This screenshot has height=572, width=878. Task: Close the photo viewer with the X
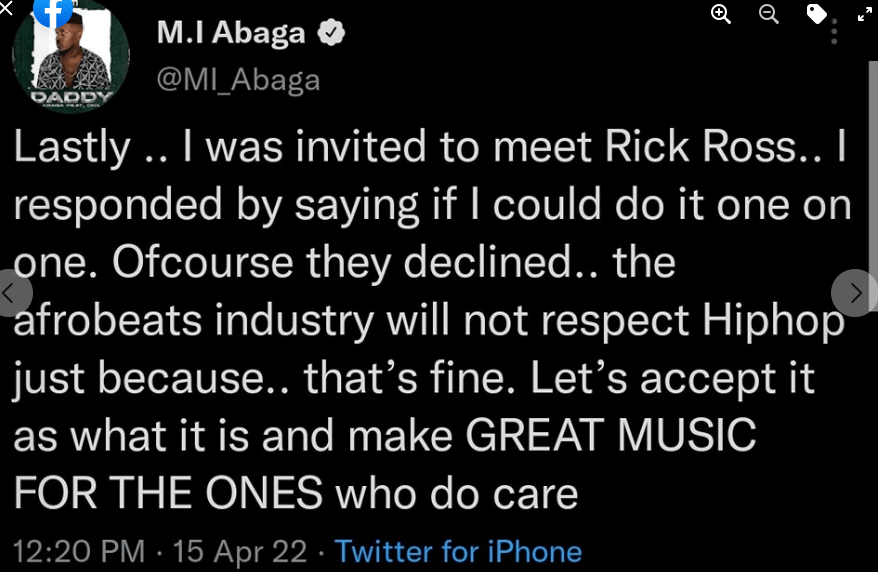tap(8, 9)
